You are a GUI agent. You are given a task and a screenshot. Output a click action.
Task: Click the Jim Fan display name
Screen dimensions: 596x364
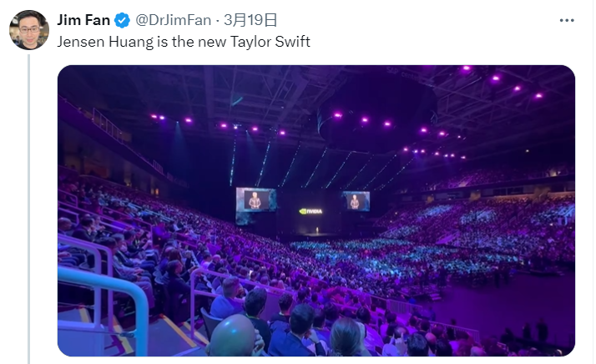[x=83, y=20]
